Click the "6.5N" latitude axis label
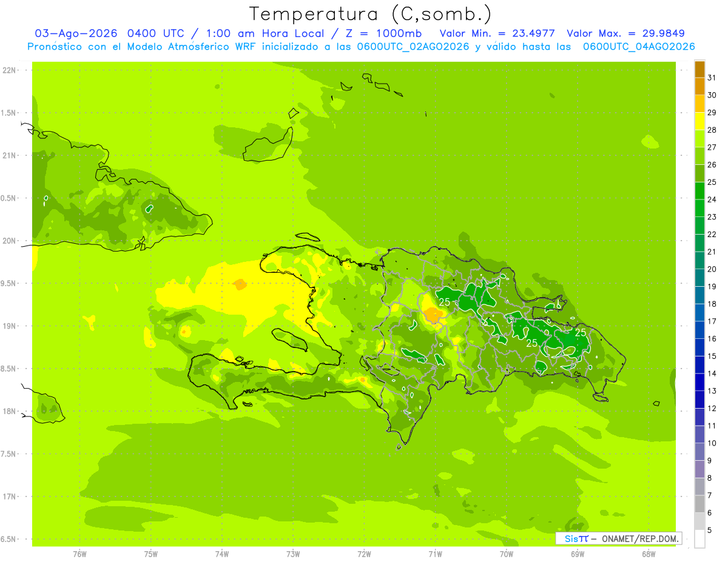Screen dimensions: 728x562 coord(8,540)
